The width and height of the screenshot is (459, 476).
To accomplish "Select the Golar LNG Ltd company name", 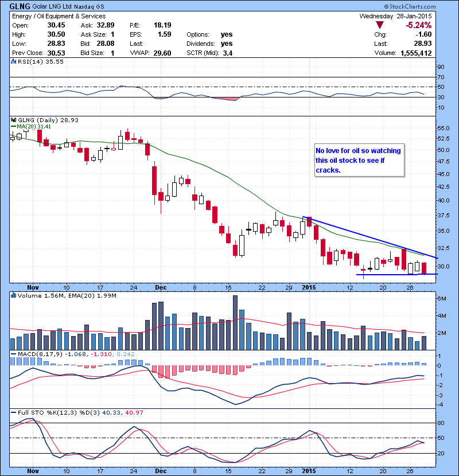I will [52, 6].
